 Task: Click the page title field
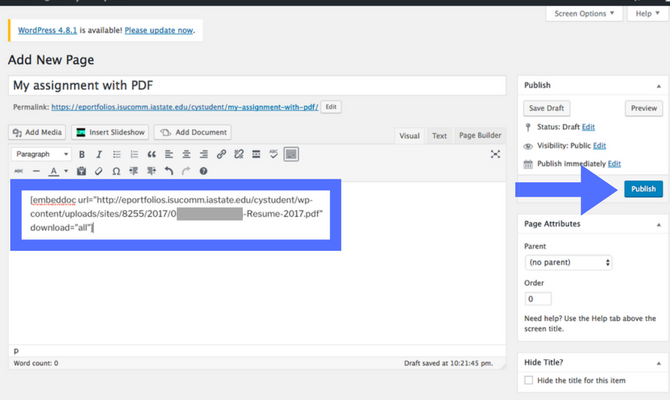click(x=257, y=85)
